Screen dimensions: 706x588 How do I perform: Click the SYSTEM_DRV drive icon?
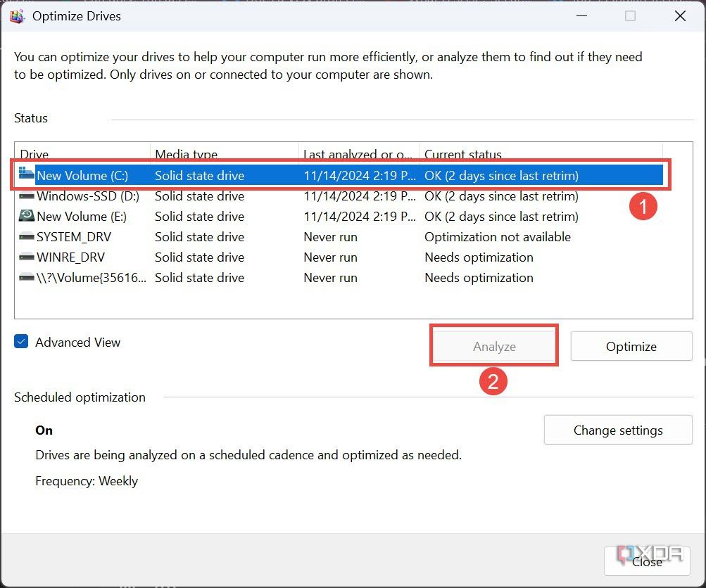tap(27, 237)
